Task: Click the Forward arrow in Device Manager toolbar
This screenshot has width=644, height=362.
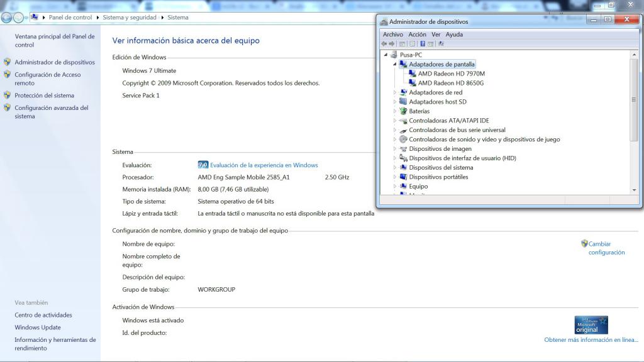Action: point(392,44)
